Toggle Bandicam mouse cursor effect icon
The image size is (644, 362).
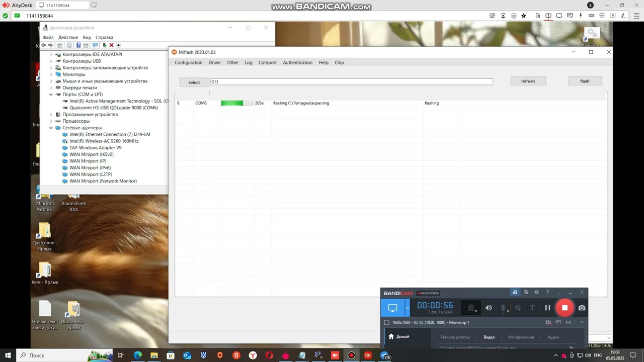(x=518, y=308)
